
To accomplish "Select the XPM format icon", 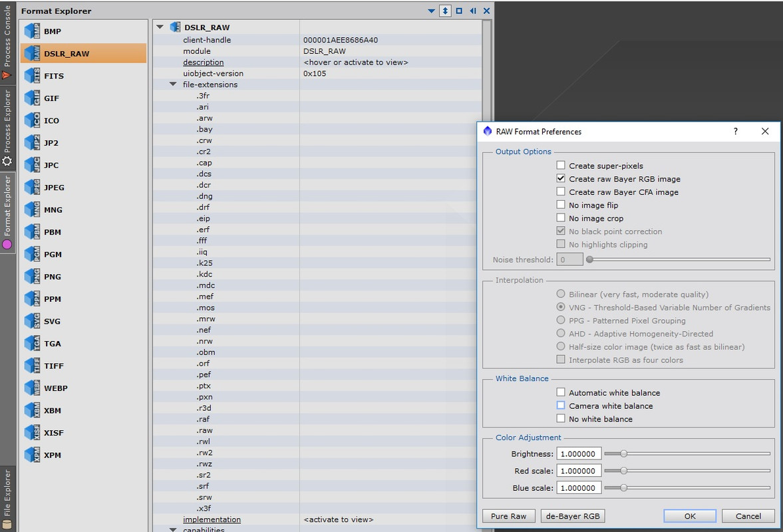I will [33, 455].
